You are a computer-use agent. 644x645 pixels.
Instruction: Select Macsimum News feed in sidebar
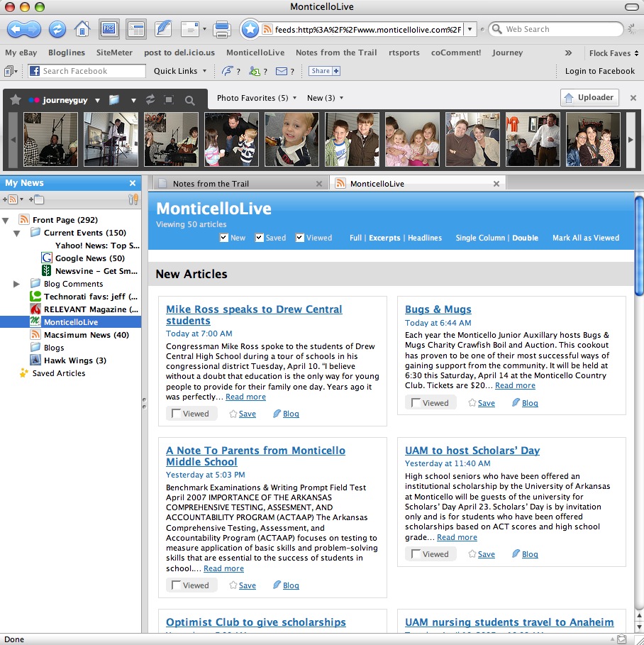tap(86, 335)
